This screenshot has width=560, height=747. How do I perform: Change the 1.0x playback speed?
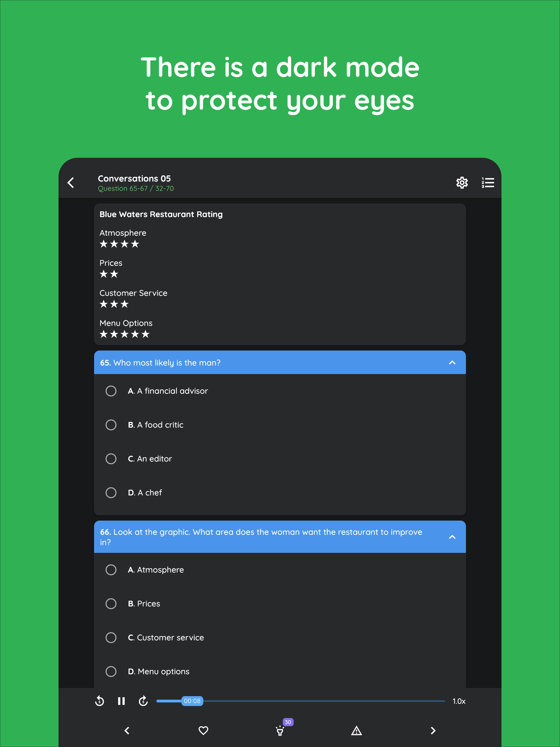[x=459, y=701]
